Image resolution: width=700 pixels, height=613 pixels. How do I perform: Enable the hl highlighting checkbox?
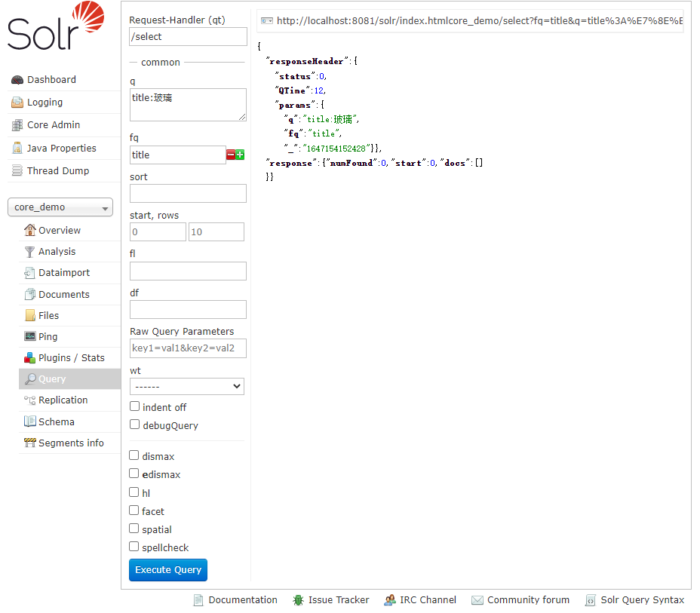[x=134, y=492]
